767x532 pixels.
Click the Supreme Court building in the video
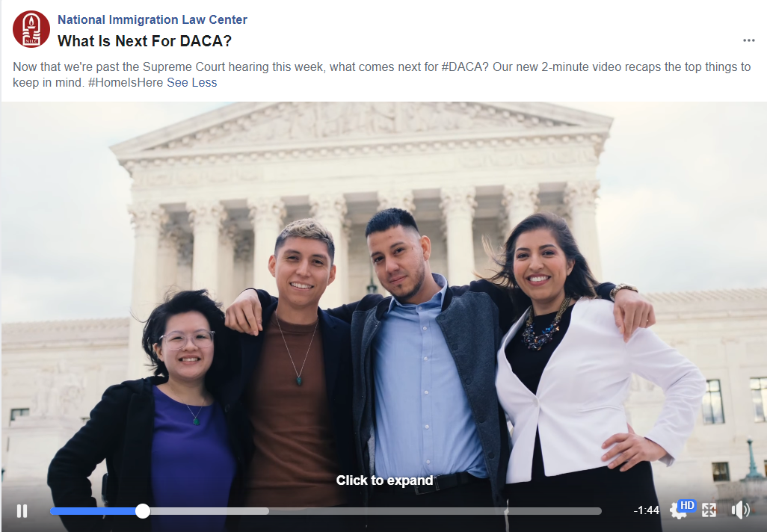362,161
